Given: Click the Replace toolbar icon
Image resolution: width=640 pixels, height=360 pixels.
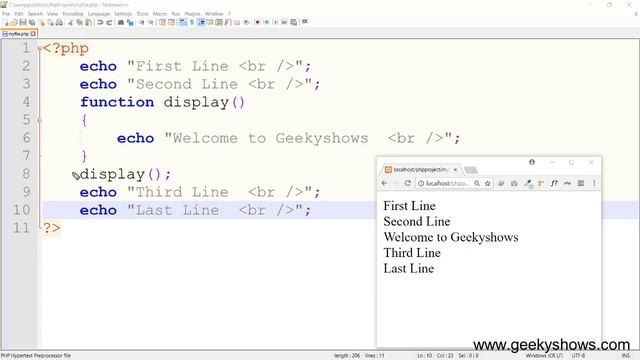Looking at the screenshot, I should [130, 22].
